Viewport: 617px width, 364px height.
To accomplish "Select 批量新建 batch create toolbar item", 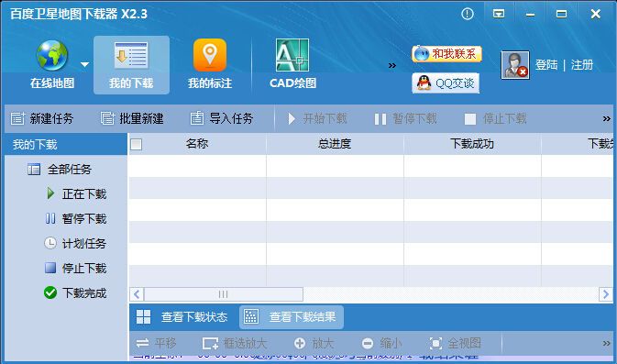I will click(132, 118).
